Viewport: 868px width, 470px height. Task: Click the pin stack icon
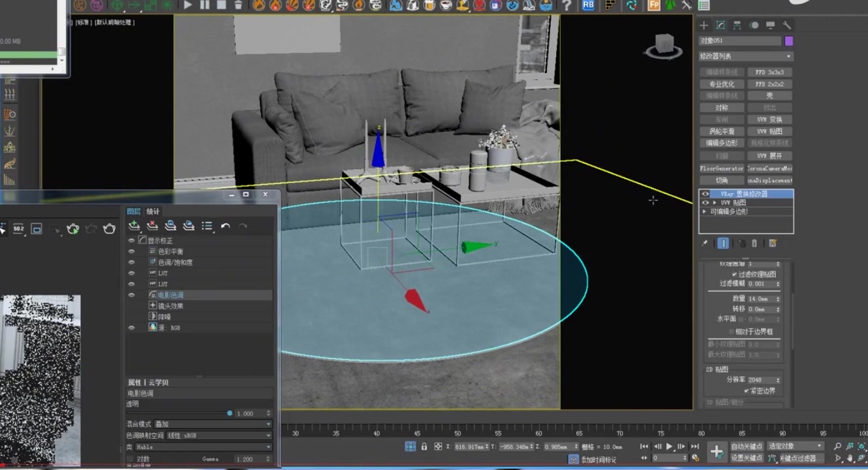[x=705, y=243]
